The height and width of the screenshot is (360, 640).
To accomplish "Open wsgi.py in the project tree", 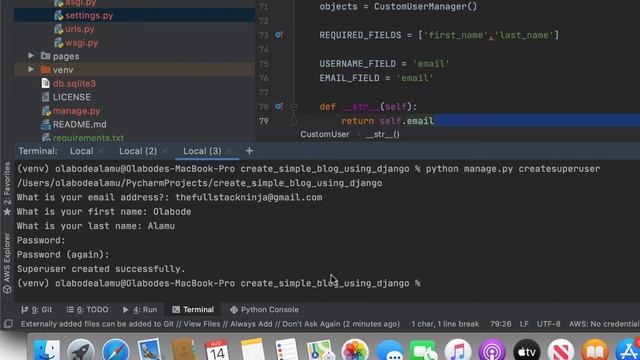I will click(x=81, y=42).
